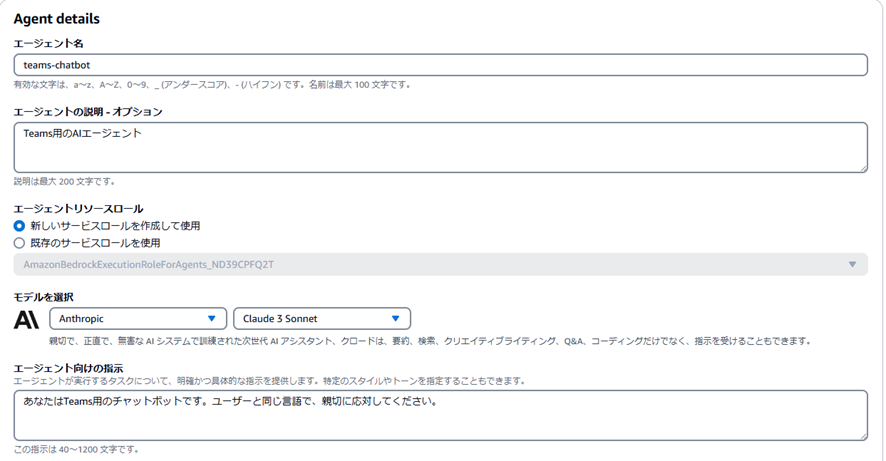
Task: Click the エージェントの説明 - オプション label
Action: click(88, 112)
